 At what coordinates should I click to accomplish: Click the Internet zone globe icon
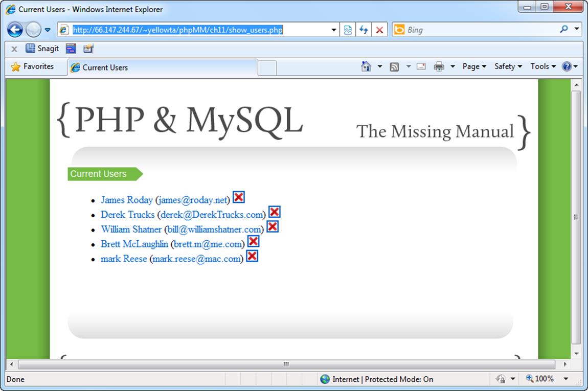tap(325, 379)
